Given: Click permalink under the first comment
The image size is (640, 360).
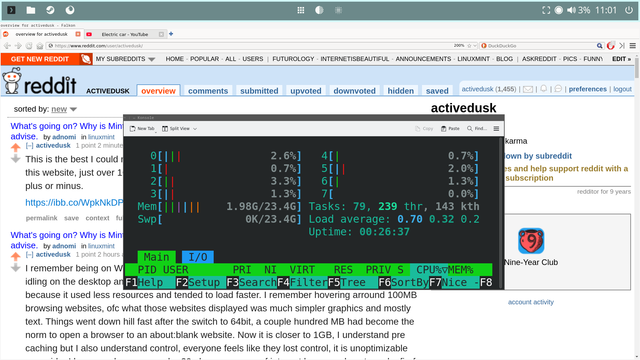Looking at the screenshot, I should (42, 218).
